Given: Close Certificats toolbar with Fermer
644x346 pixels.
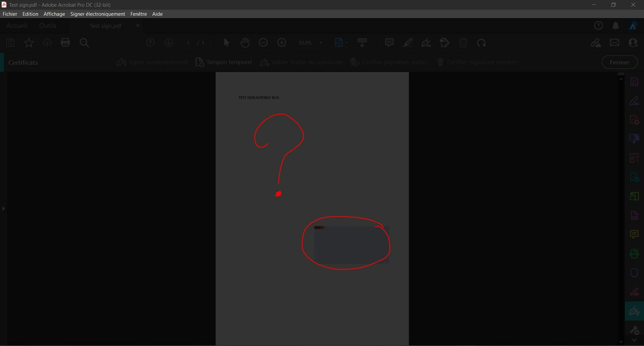Looking at the screenshot, I should 620,62.
